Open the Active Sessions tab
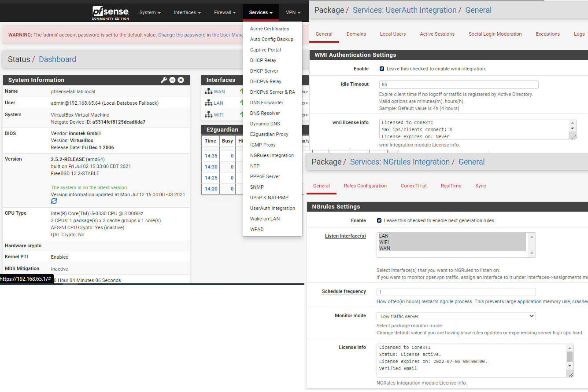 [x=437, y=34]
